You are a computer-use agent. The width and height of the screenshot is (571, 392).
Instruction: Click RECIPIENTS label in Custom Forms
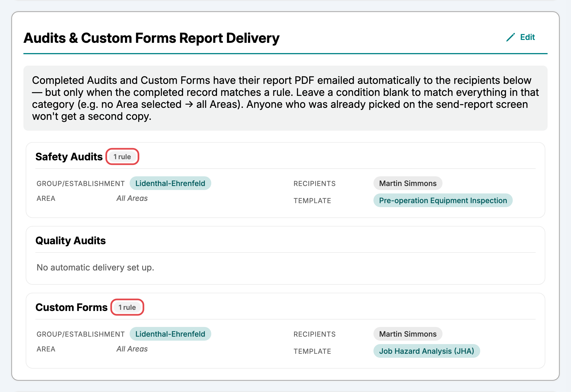point(314,334)
